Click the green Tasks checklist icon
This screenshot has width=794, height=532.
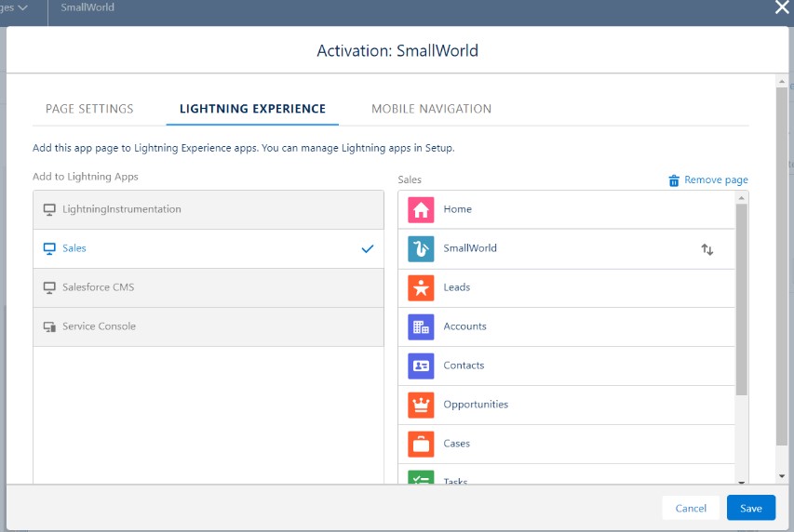(421, 477)
